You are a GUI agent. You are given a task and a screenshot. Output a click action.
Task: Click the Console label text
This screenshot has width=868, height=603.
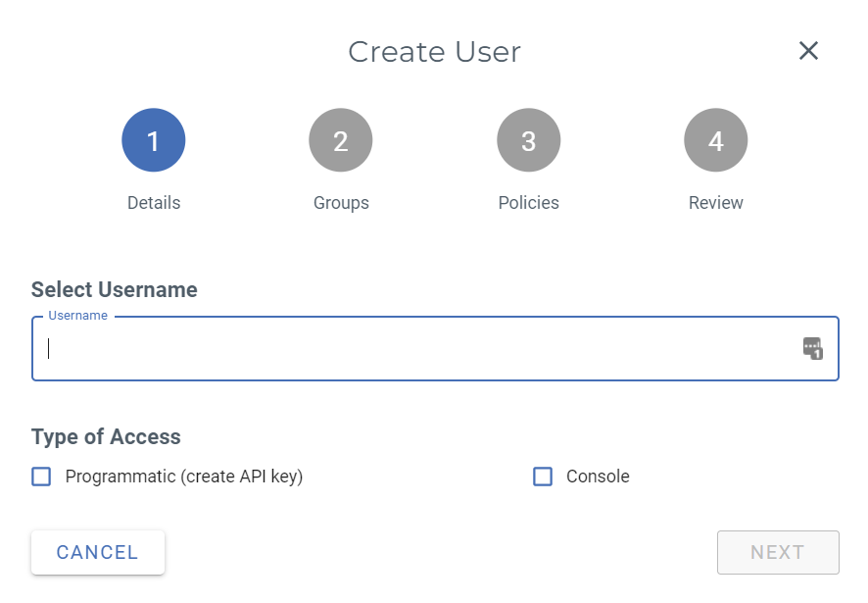click(x=598, y=477)
